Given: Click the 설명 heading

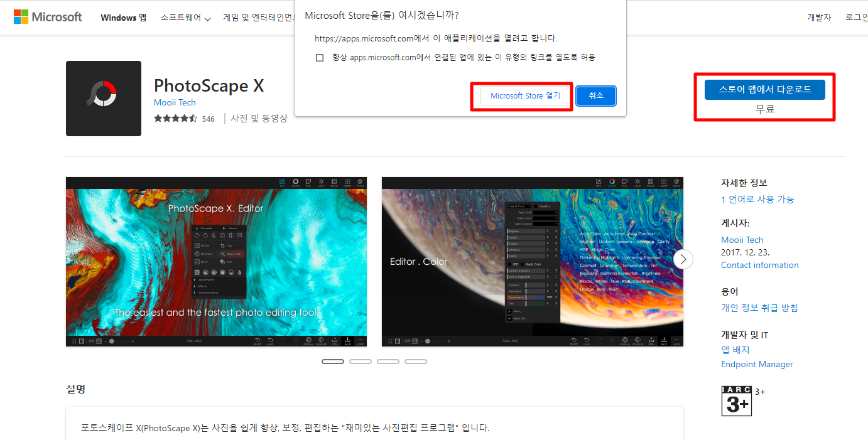Looking at the screenshot, I should point(75,389).
